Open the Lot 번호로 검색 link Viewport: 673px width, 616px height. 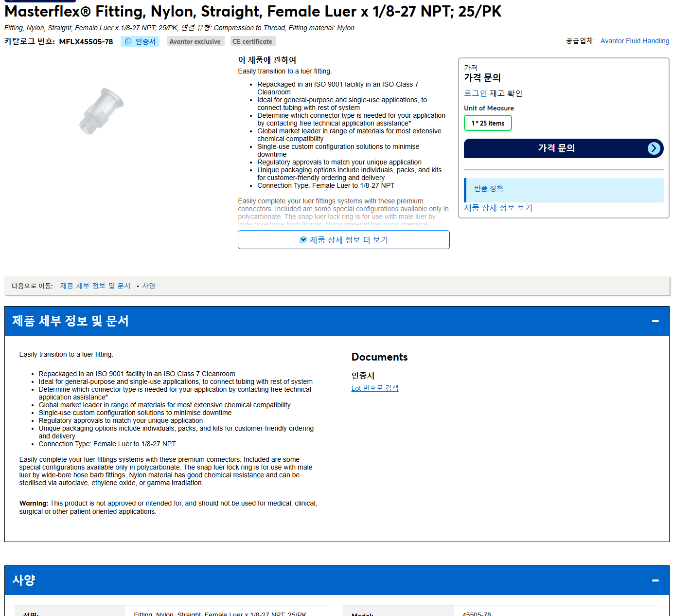(375, 388)
